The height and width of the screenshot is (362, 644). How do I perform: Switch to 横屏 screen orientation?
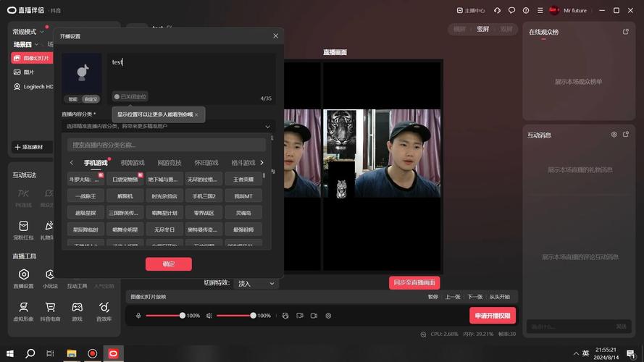[x=459, y=30]
